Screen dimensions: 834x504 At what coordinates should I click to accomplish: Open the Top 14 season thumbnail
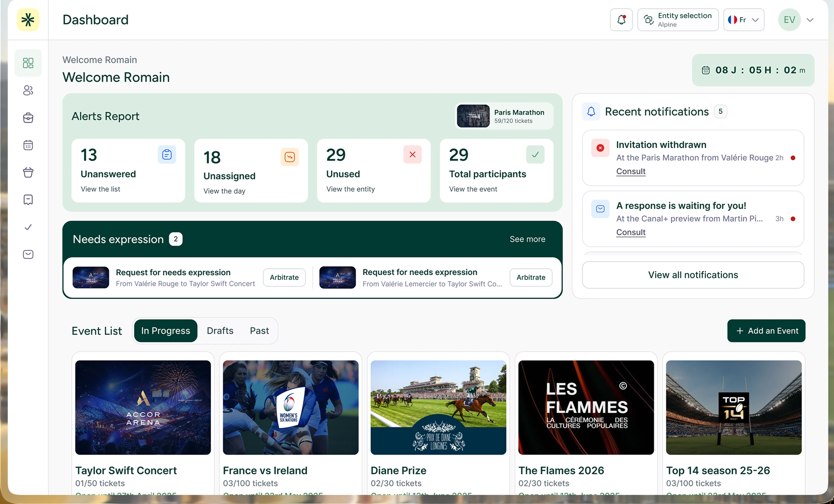tap(734, 407)
